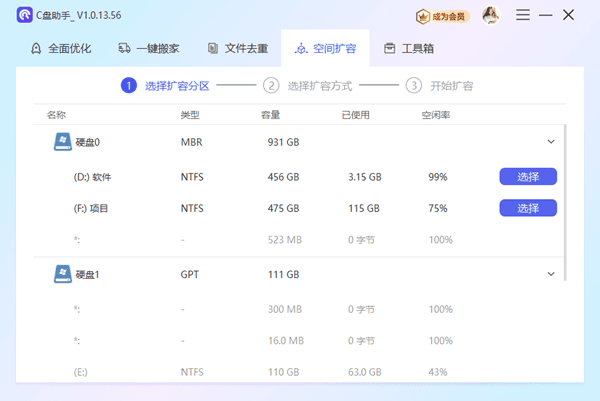Click the 硬盘0 disk icon
The height and width of the screenshot is (401, 600).
[x=62, y=142]
